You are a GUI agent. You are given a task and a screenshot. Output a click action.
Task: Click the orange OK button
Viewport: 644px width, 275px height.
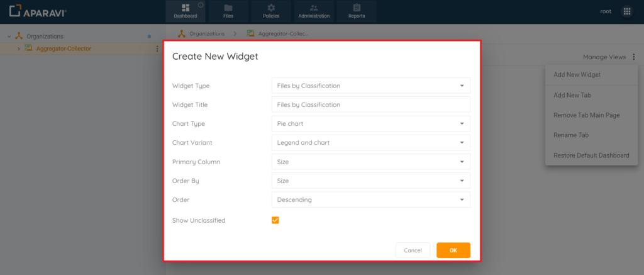pyautogui.click(x=453, y=250)
